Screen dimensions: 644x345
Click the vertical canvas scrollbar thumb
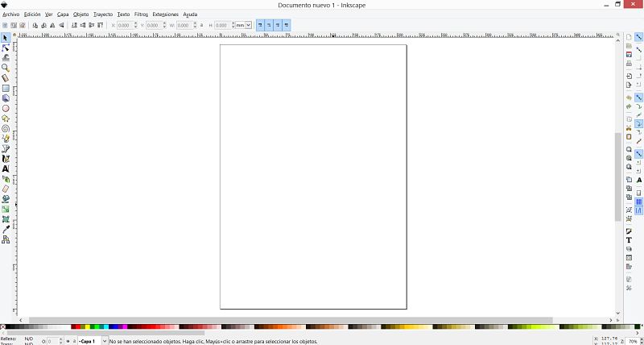[x=617, y=177]
